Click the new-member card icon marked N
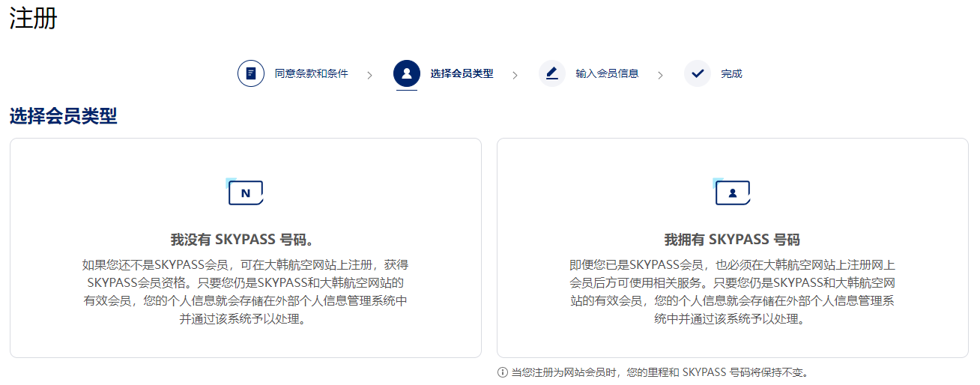Screen dimensions: 980x385 point(245,192)
